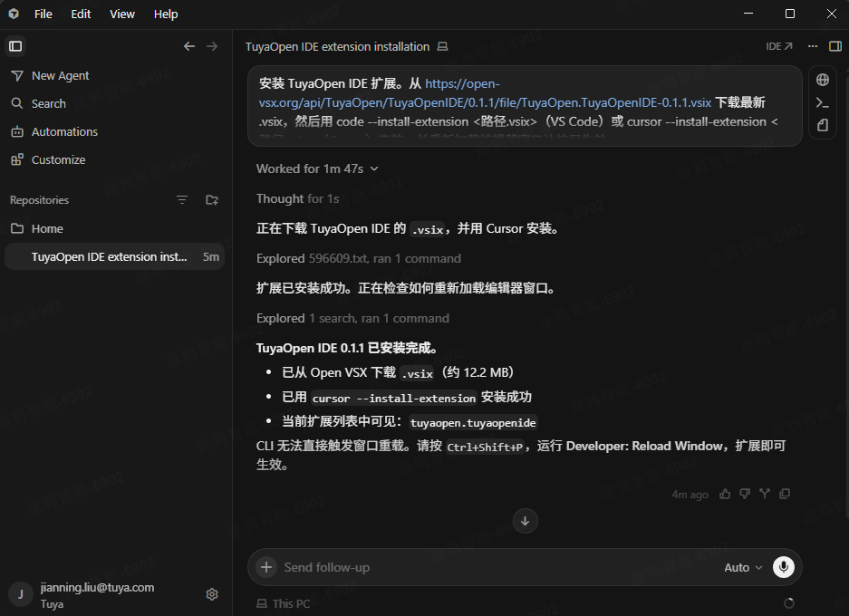Start voice input with microphone button
Image resolution: width=849 pixels, height=616 pixels.
783,567
